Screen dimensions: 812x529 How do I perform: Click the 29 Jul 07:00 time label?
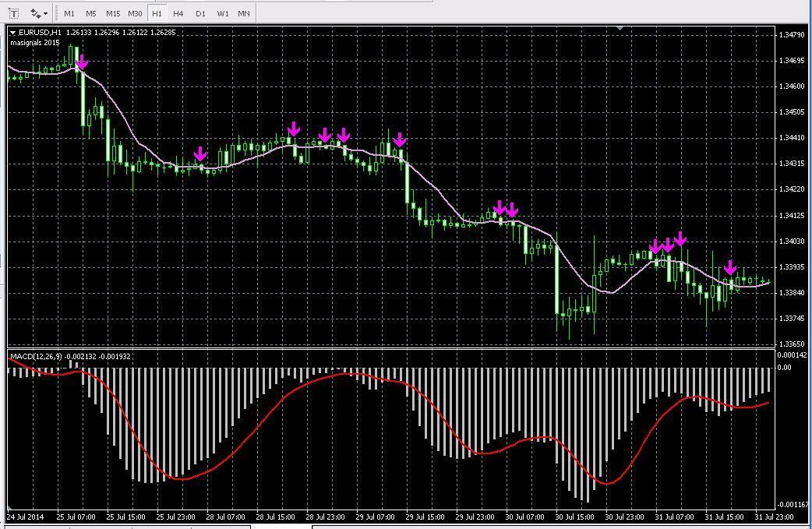coord(375,517)
